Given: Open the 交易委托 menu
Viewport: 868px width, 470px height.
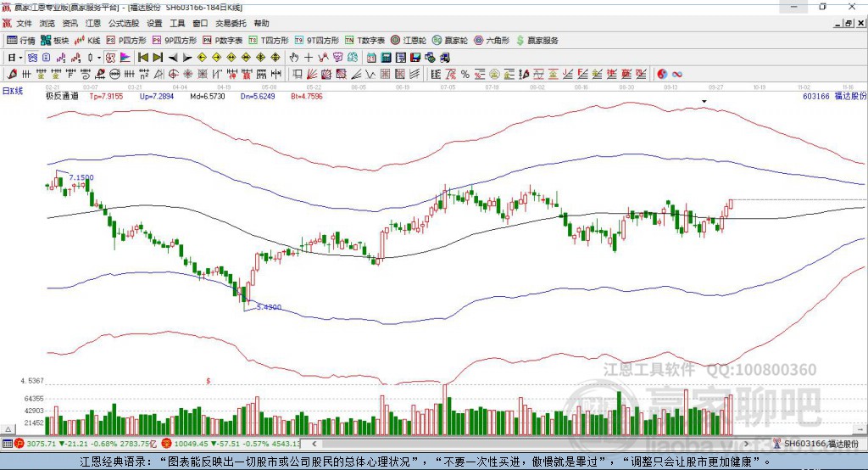Looking at the screenshot, I should (231, 23).
